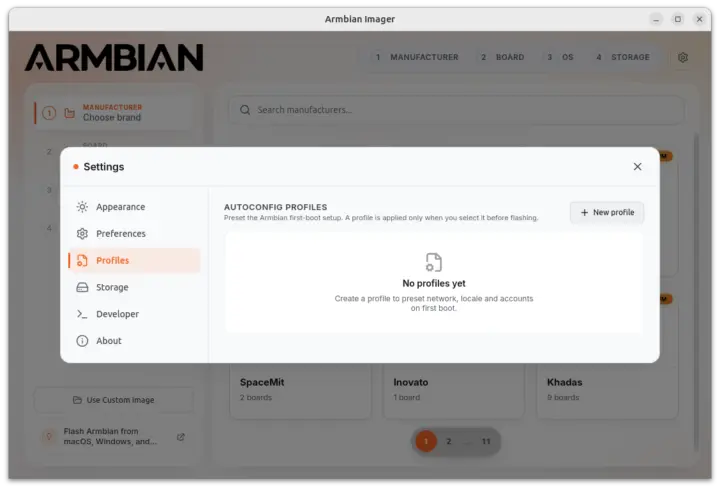Viewport: 720px width, 489px height.
Task: Click the Preferences gear icon
Action: point(82,234)
